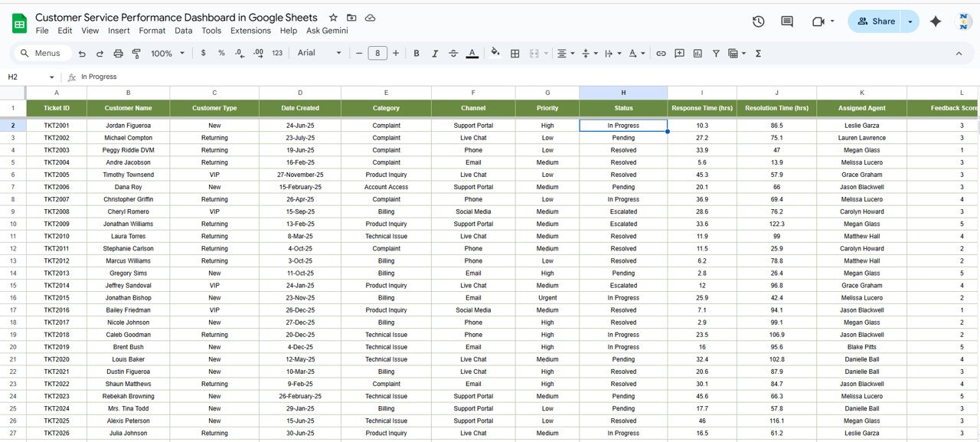980x442 pixels.
Task: Expand the font dropdown showing Arial
Action: 318,54
